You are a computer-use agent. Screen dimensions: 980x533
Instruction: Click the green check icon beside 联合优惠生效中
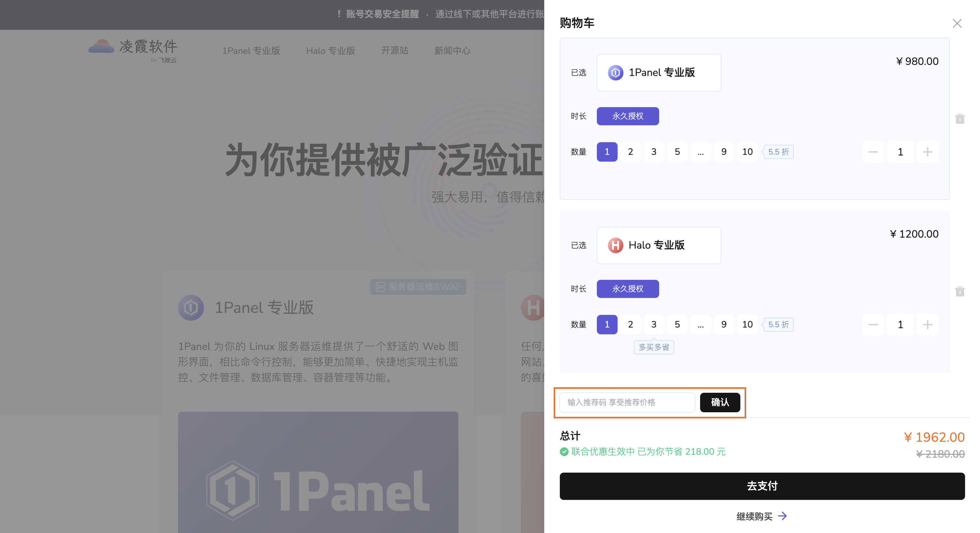click(x=564, y=452)
